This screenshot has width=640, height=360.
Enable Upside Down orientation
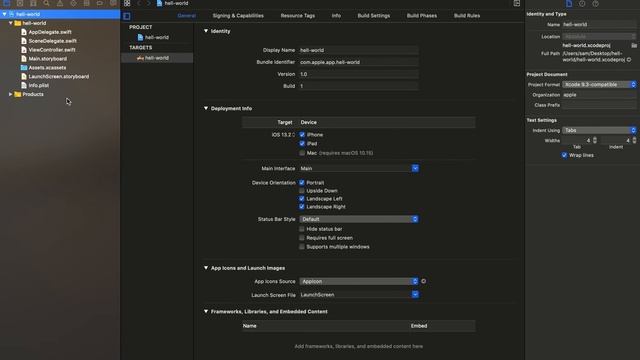(x=302, y=191)
